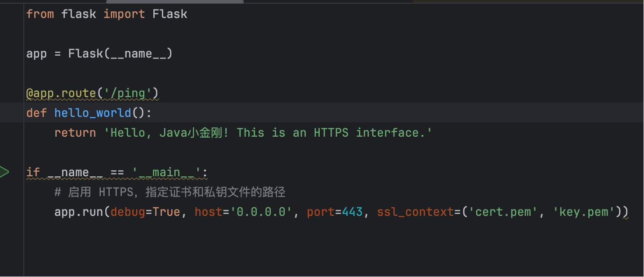Click the '__main__' string
Image resolution: width=644 pixels, height=277 pixels.
pyautogui.click(x=166, y=172)
